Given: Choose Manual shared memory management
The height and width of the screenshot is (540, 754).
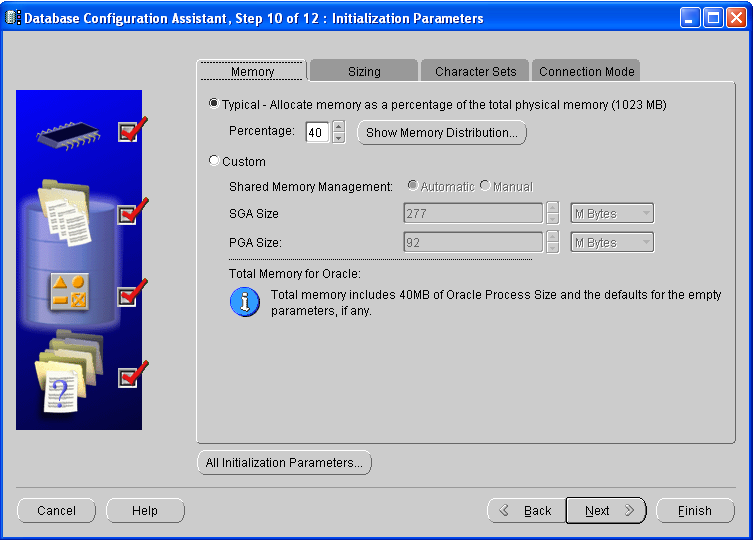Looking at the screenshot, I should pos(485,186).
